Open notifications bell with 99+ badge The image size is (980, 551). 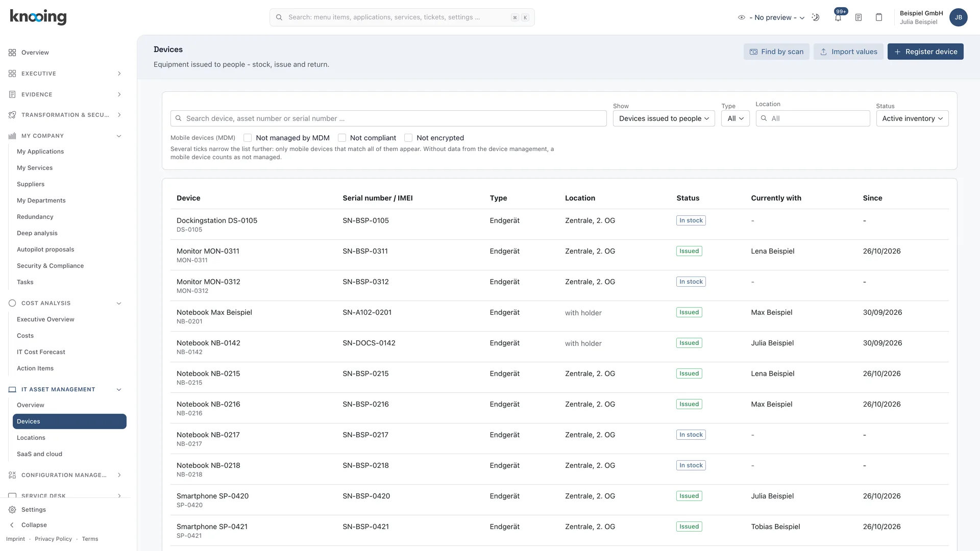(838, 17)
